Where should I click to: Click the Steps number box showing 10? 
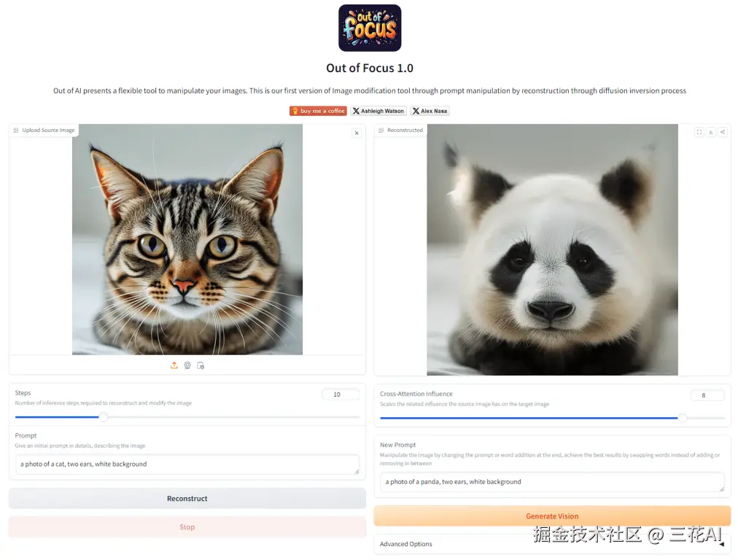click(x=341, y=394)
